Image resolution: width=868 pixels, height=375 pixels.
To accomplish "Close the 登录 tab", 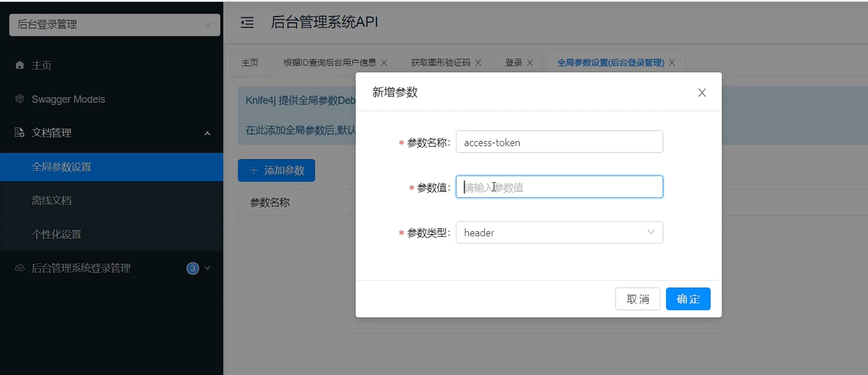I will (x=530, y=62).
